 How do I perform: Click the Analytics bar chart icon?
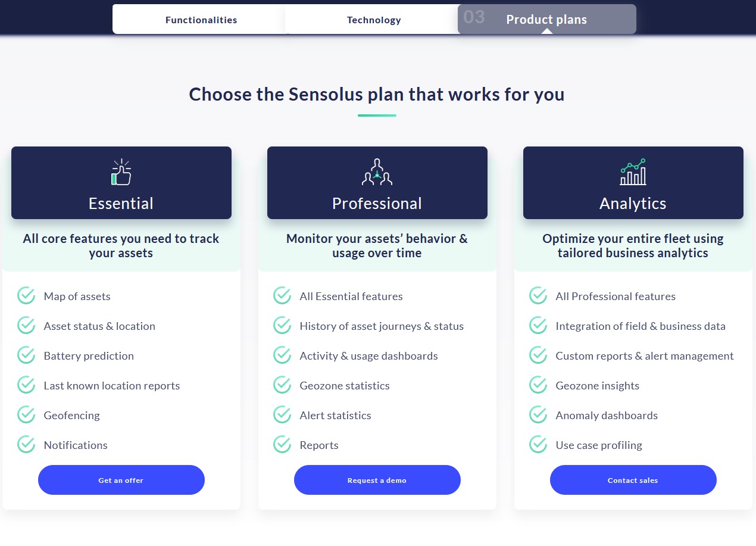[633, 172]
